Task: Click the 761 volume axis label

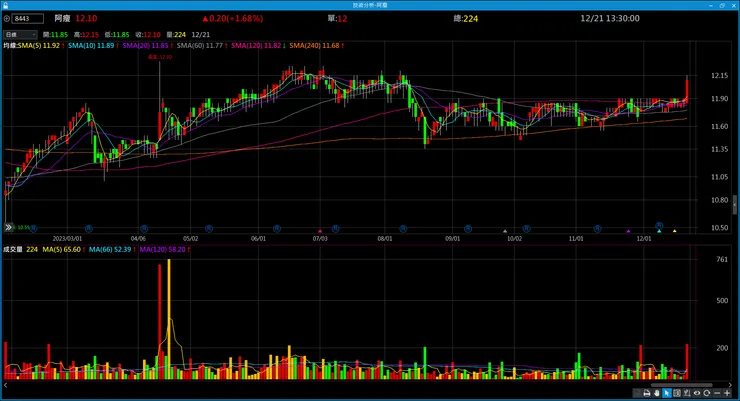Action: click(722, 259)
